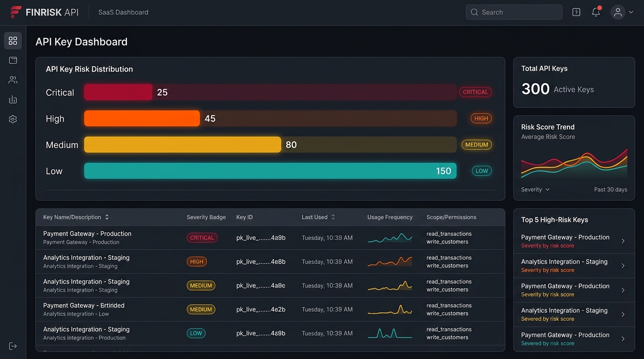The height and width of the screenshot is (359, 644).
Task: Open the notifications bell
Action: (x=596, y=12)
